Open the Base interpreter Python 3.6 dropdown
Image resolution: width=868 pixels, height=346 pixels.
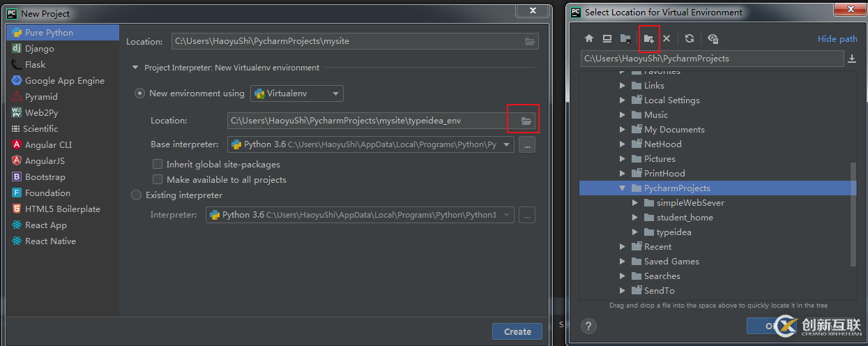371,144
